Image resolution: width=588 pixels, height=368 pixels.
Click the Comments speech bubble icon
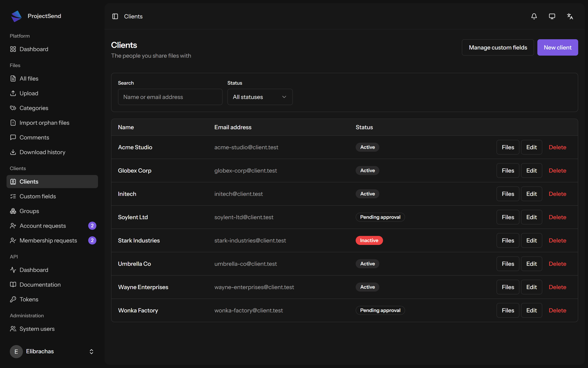coord(13,138)
